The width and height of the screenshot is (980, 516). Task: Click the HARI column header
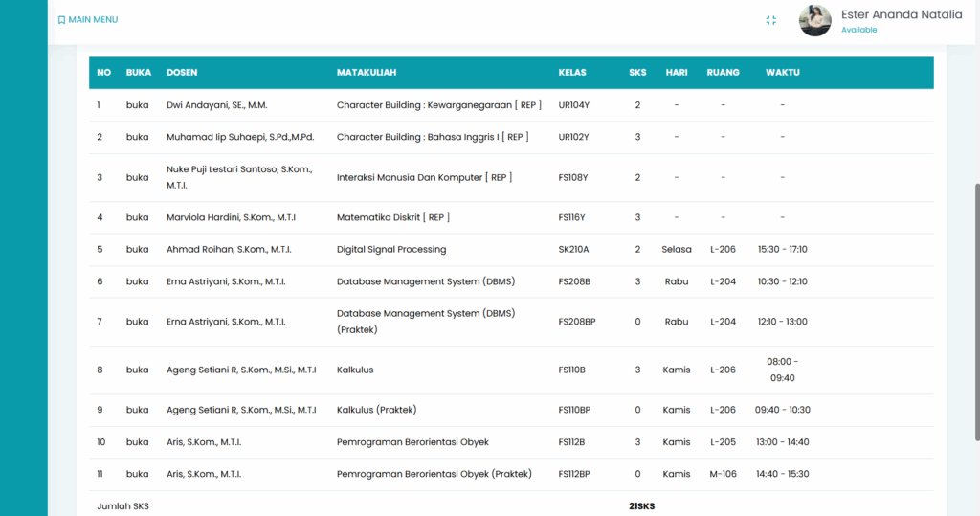pyautogui.click(x=677, y=73)
